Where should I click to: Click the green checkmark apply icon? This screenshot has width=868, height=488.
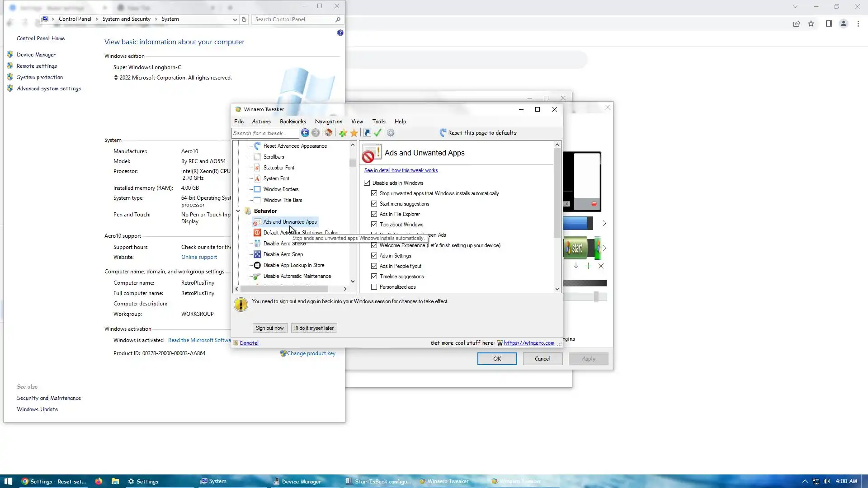point(377,133)
